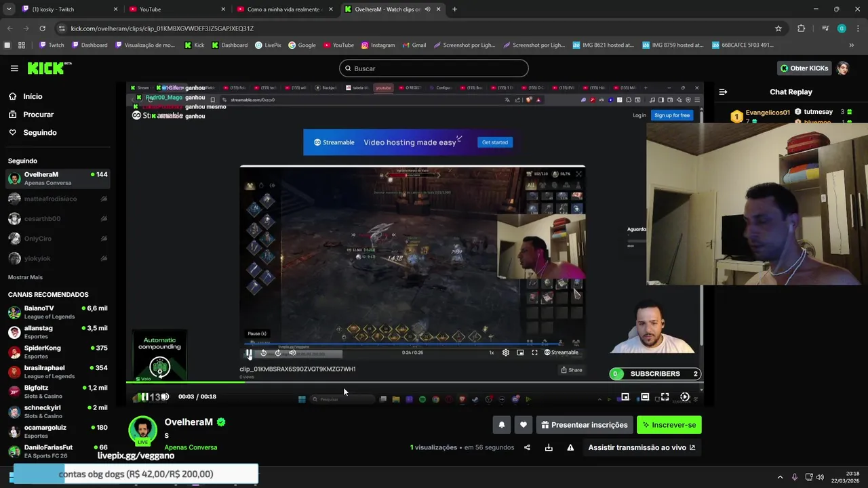Go to Seguindo in sidebar
The height and width of the screenshot is (488, 868).
pyautogui.click(x=39, y=133)
